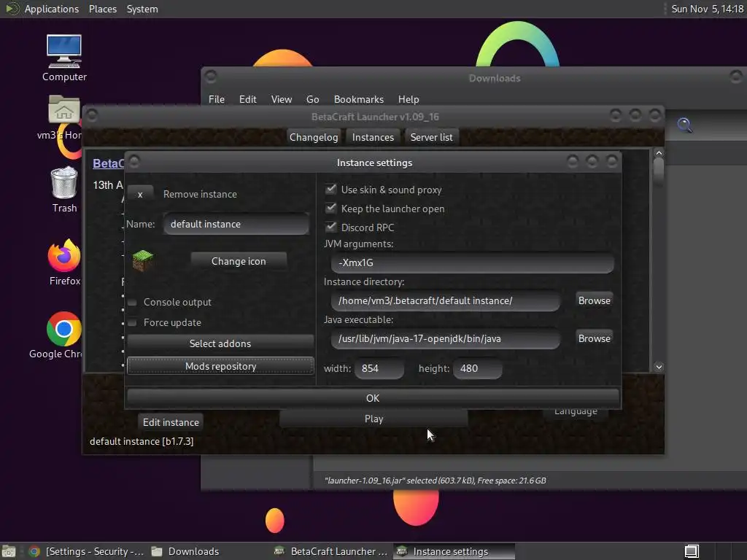Click the show desktop icon in taskbar
The image size is (747, 560).
(9, 551)
